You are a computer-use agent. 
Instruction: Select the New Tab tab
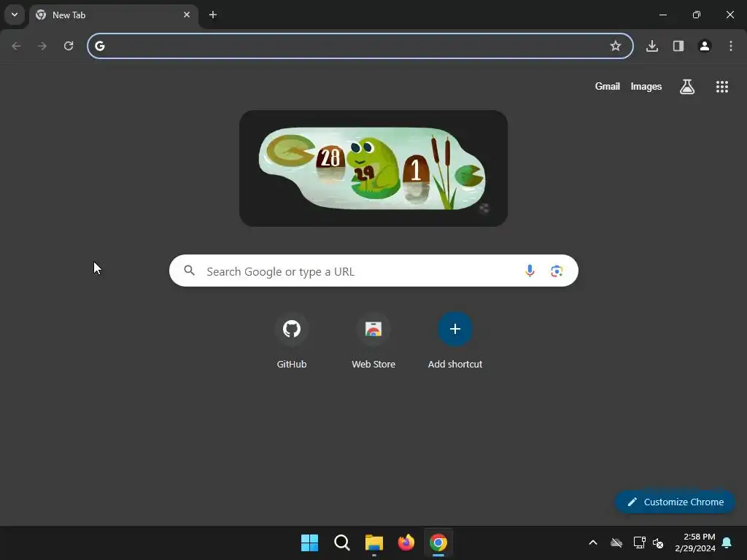(113, 15)
